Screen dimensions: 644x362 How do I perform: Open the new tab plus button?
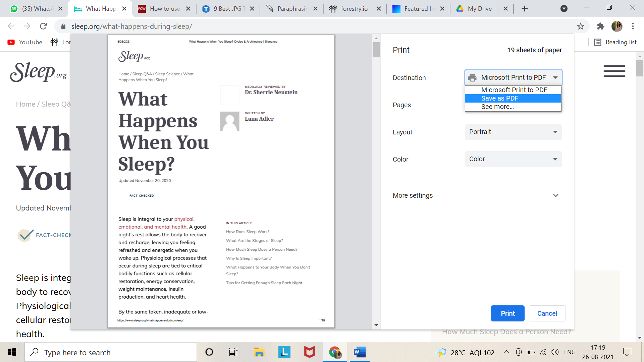pos(525,9)
